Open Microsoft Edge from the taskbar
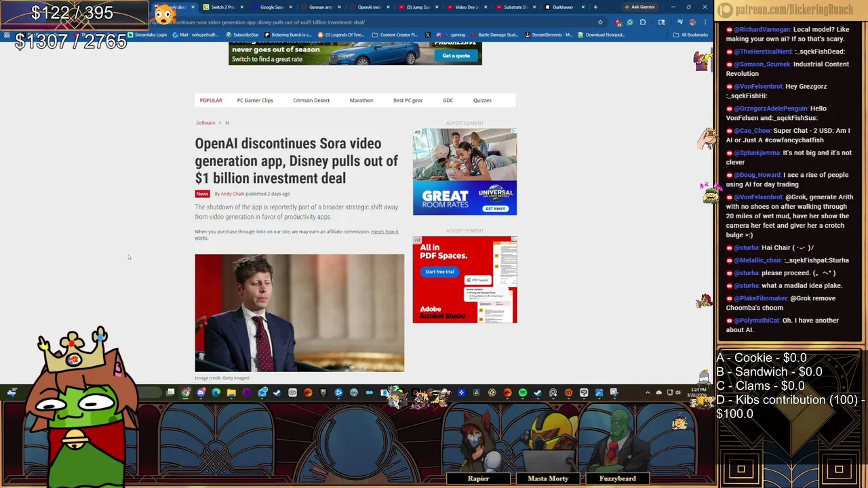 (216, 392)
